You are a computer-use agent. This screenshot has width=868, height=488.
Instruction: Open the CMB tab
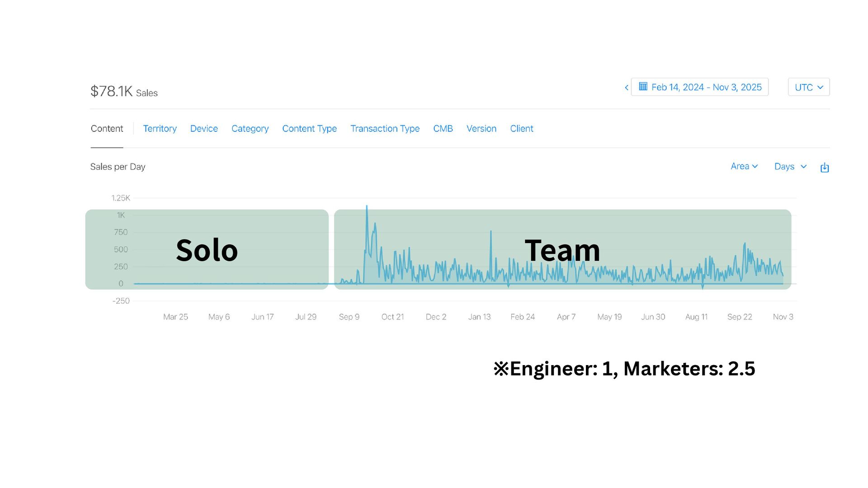[x=443, y=129]
